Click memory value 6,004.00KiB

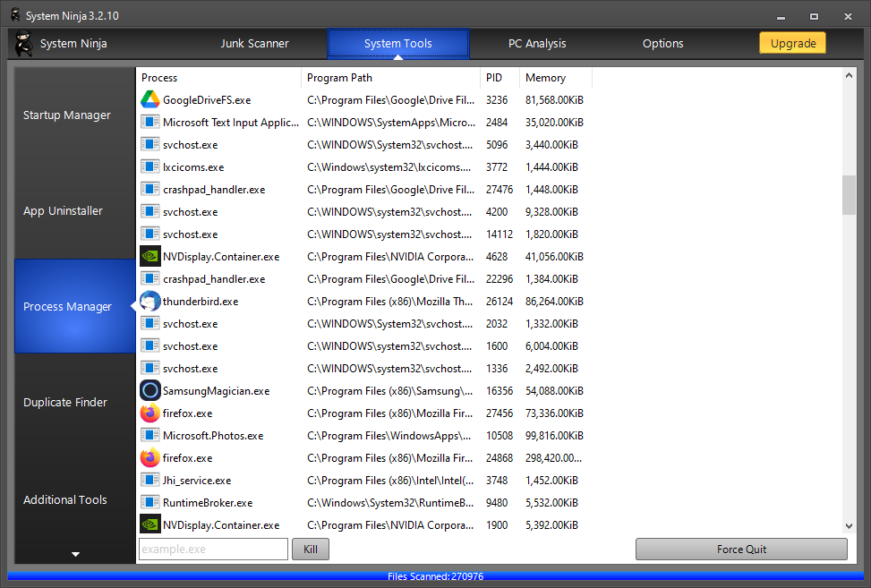pyautogui.click(x=551, y=346)
